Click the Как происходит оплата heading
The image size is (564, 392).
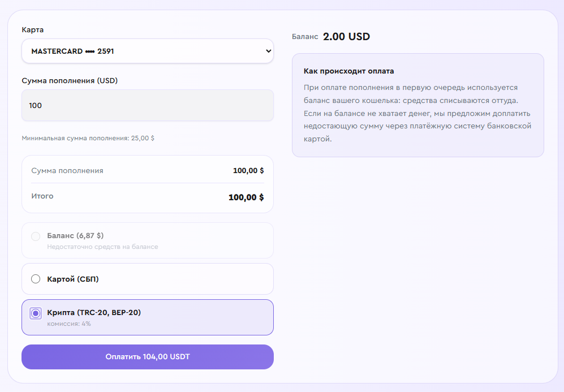click(348, 71)
